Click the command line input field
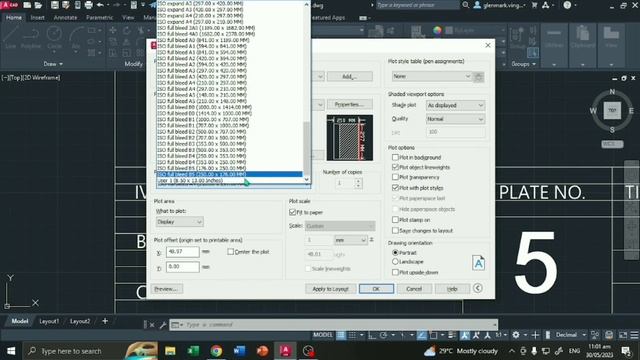Screen dimensions: 640x360 tap(333, 325)
